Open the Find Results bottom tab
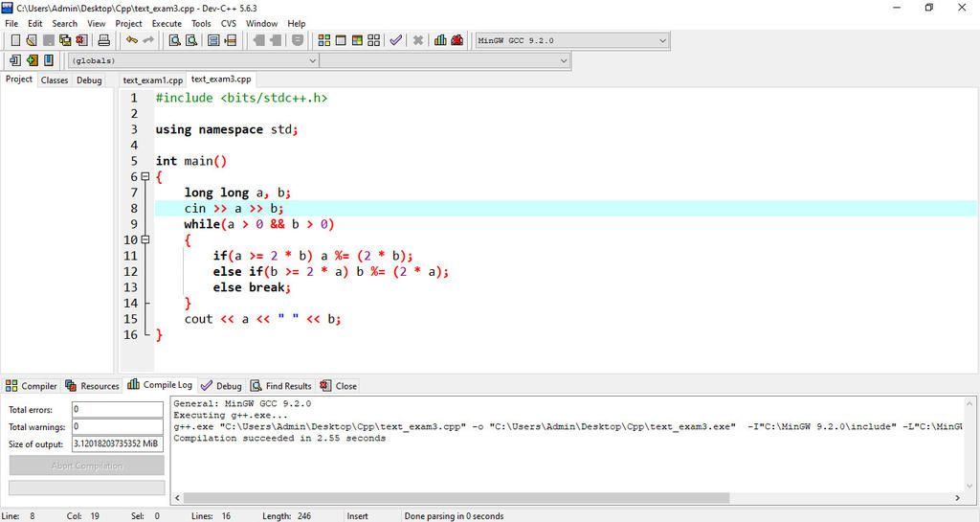 (280, 386)
